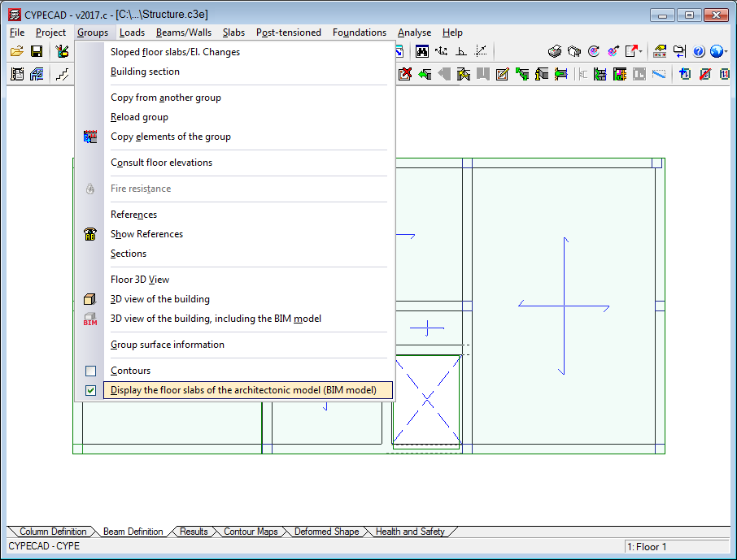737x560 pixels.
Task: Switch to the Column Definition tab
Action: (x=53, y=532)
